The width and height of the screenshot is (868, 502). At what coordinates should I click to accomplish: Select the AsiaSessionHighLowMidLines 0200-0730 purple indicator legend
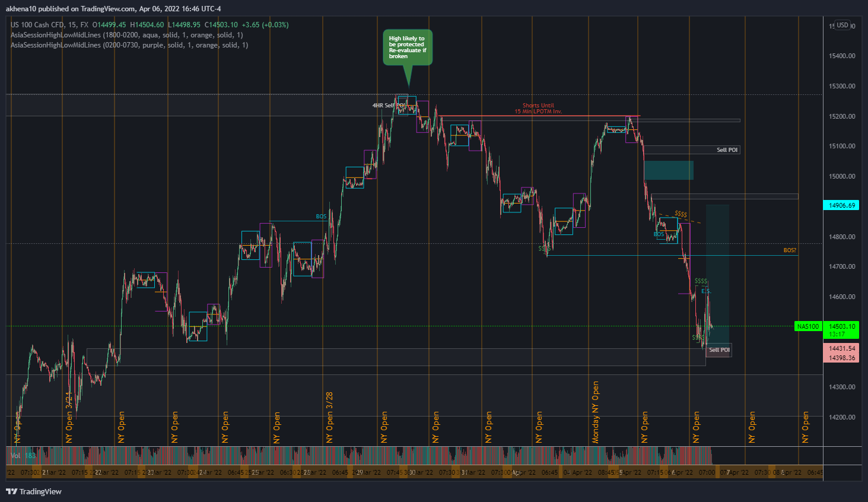point(129,45)
